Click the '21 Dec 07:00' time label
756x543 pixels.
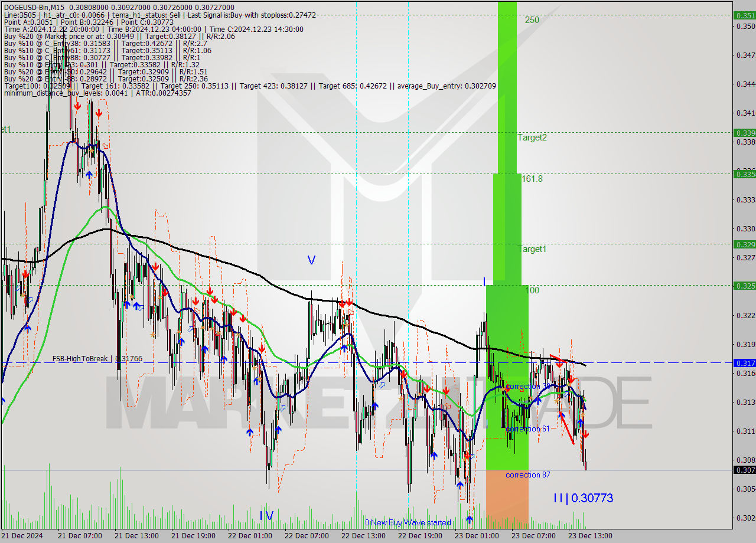tap(80, 536)
